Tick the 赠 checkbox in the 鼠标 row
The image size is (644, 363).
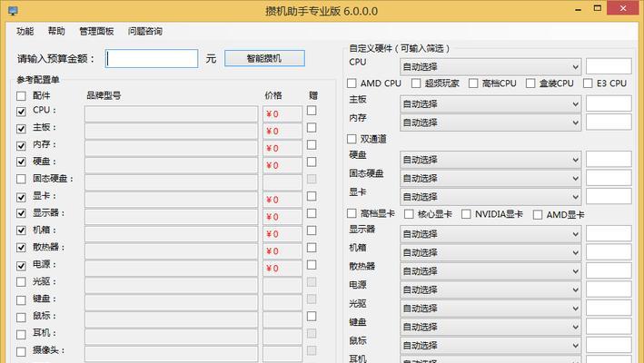click(x=312, y=316)
